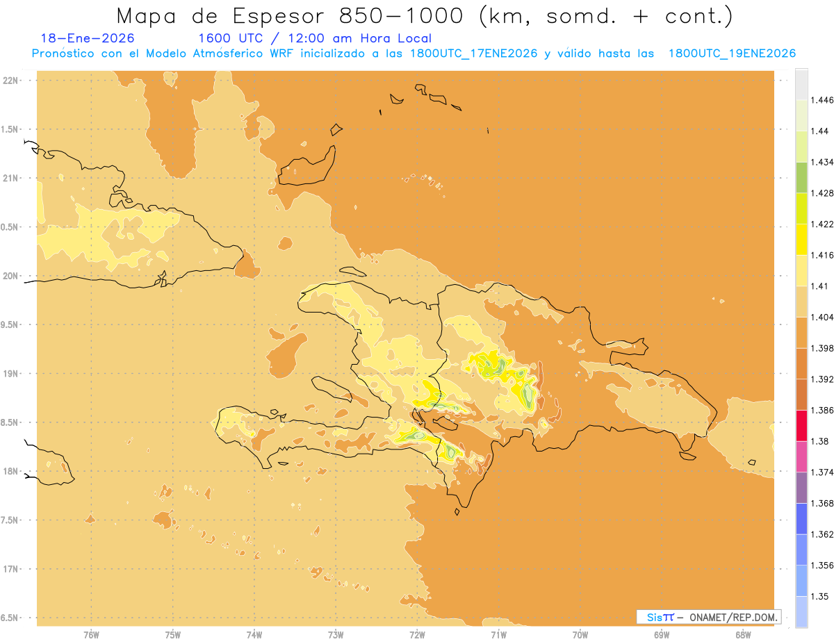Click the '1.446' colorbar value

click(x=822, y=100)
